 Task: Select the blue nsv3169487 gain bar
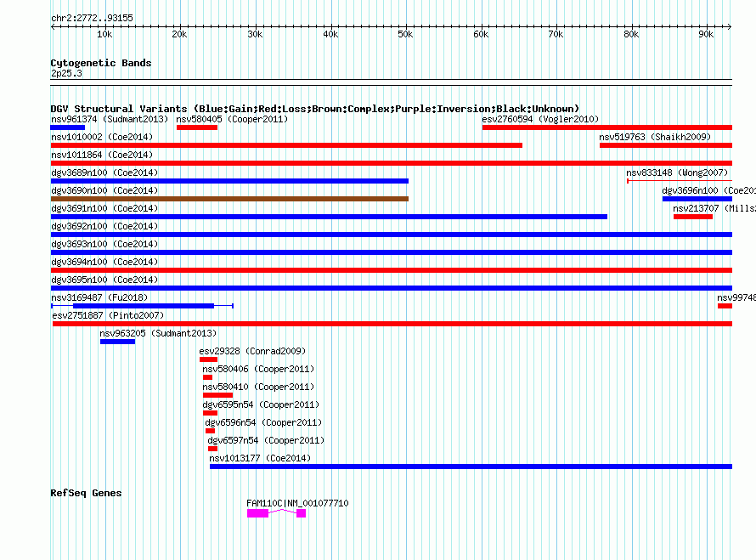click(144, 306)
